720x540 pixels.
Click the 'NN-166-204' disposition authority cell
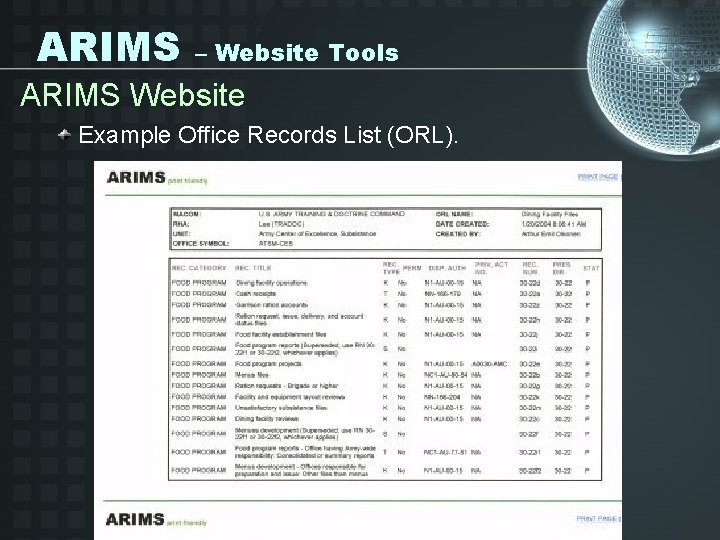443,397
